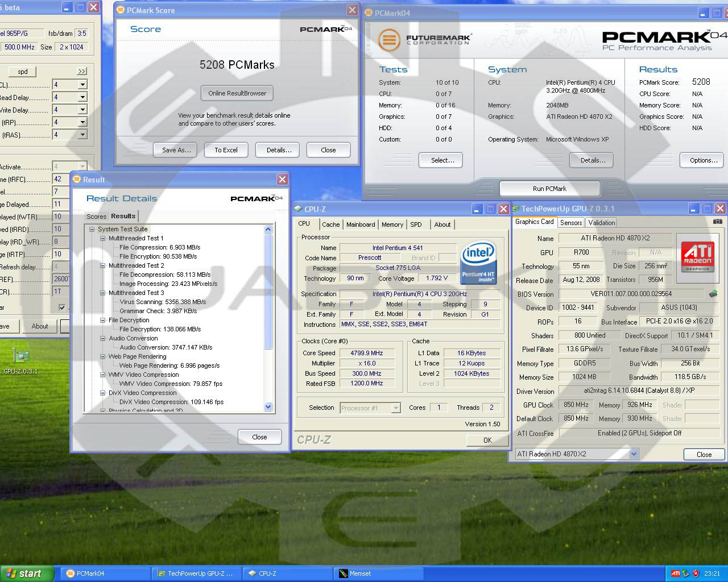Click OK in CPU-Z window

coord(487,440)
